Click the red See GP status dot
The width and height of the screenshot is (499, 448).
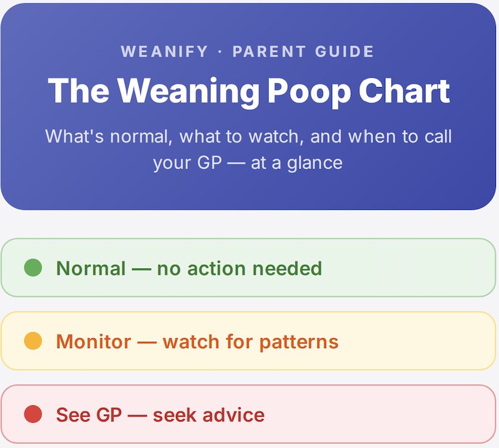click(33, 414)
